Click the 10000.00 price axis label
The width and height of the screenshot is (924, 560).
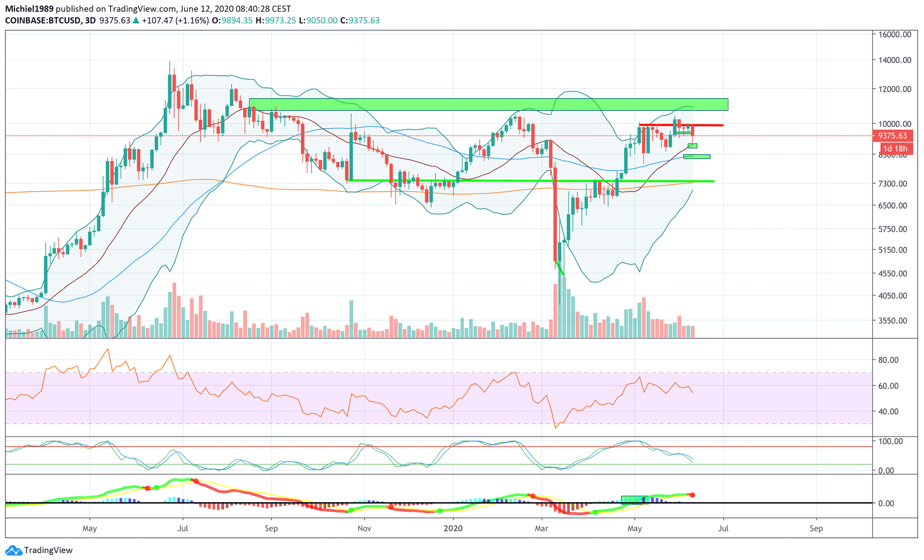(895, 124)
